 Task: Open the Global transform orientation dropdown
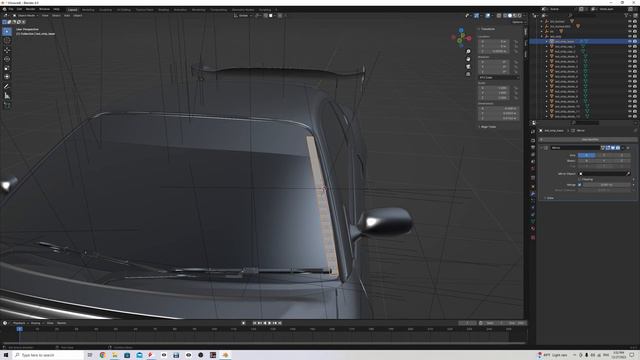(x=243, y=16)
